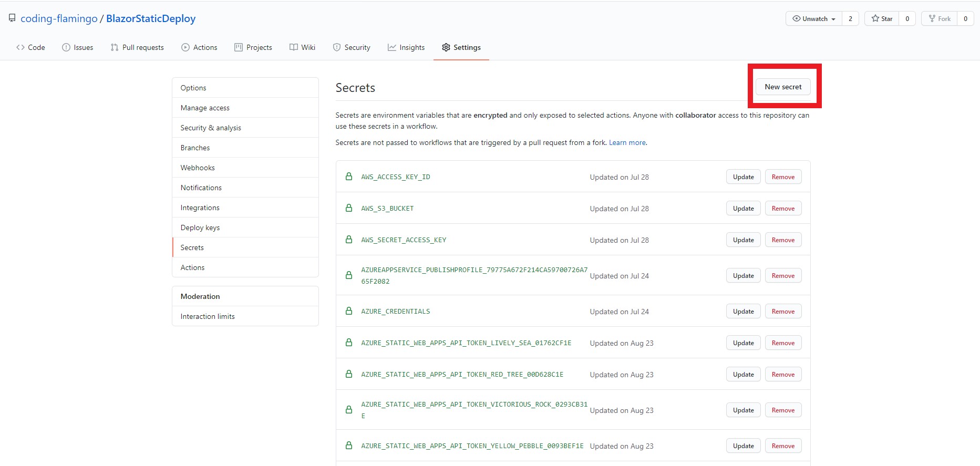The height and width of the screenshot is (466, 980).
Task: Remove the AZUREAPPSERVICE_PUBLISHPROFILE secret
Action: (x=783, y=276)
